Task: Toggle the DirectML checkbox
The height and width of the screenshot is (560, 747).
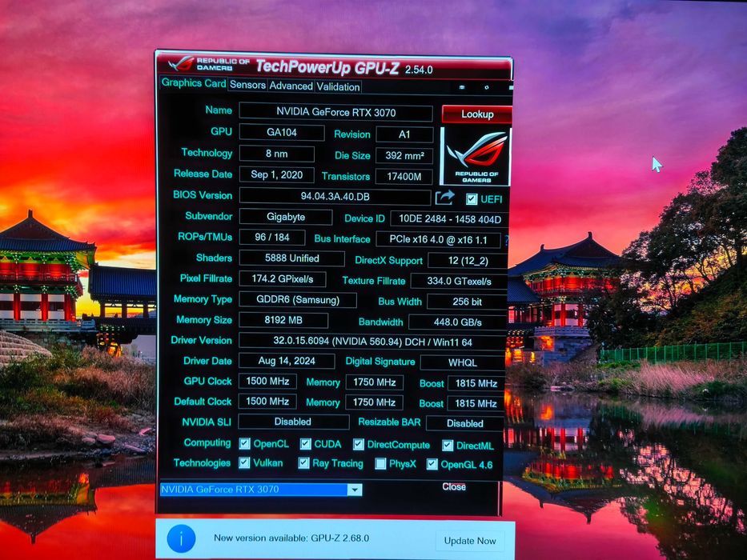Action: [x=448, y=446]
